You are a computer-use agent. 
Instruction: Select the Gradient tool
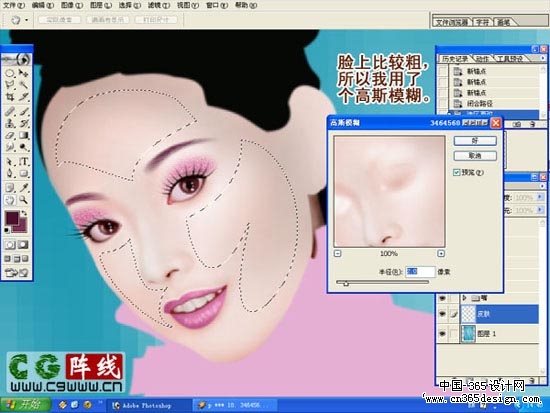24,135
